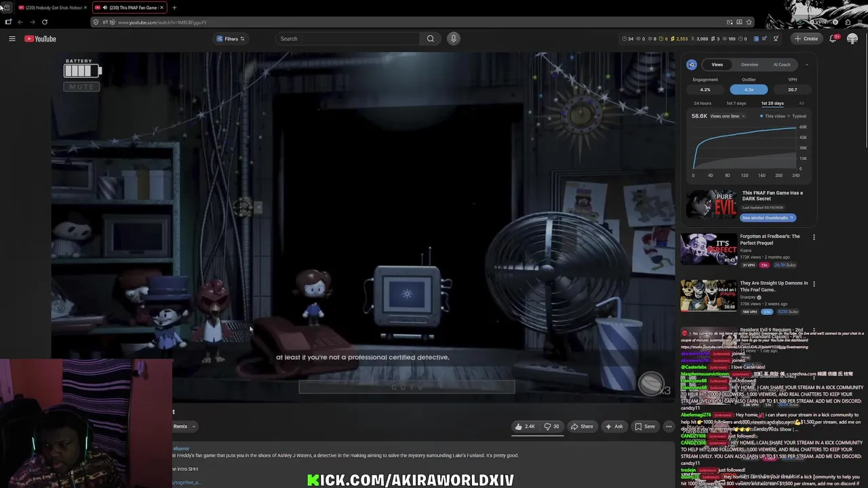Choose the 1st 28 days range
Viewport: 868px width, 488px height.
coord(772,103)
